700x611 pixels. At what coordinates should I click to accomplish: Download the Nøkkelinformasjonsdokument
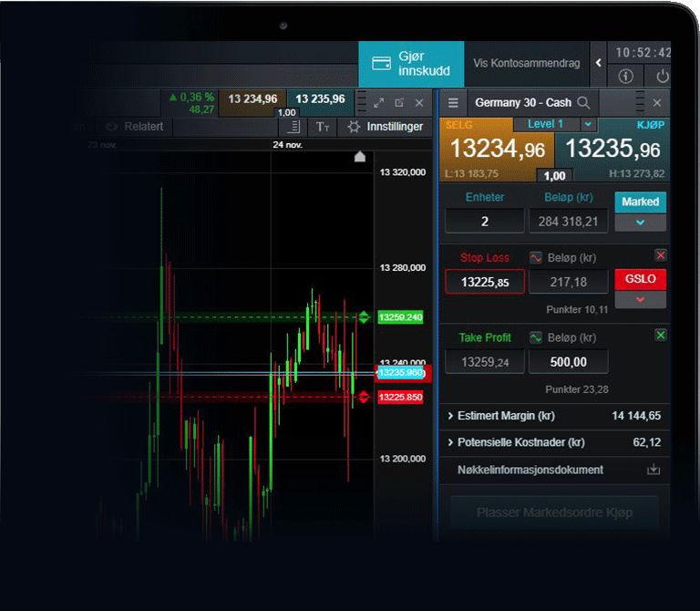click(x=653, y=470)
